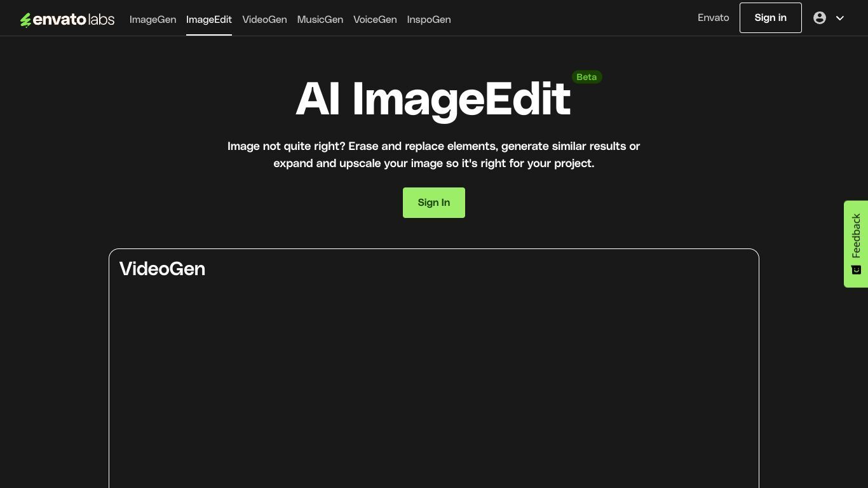
Task: Switch to the VideoGen nav tab
Action: tap(264, 20)
